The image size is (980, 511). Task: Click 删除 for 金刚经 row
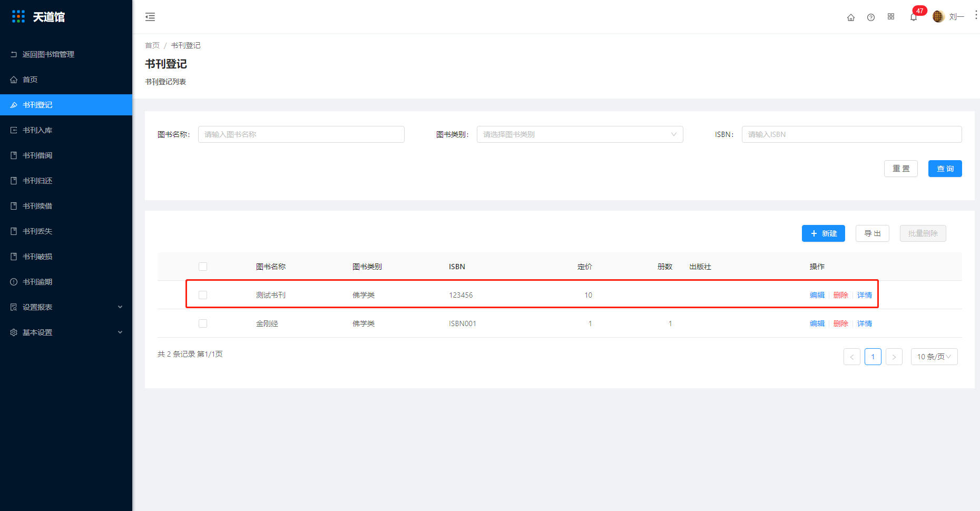[x=841, y=323]
